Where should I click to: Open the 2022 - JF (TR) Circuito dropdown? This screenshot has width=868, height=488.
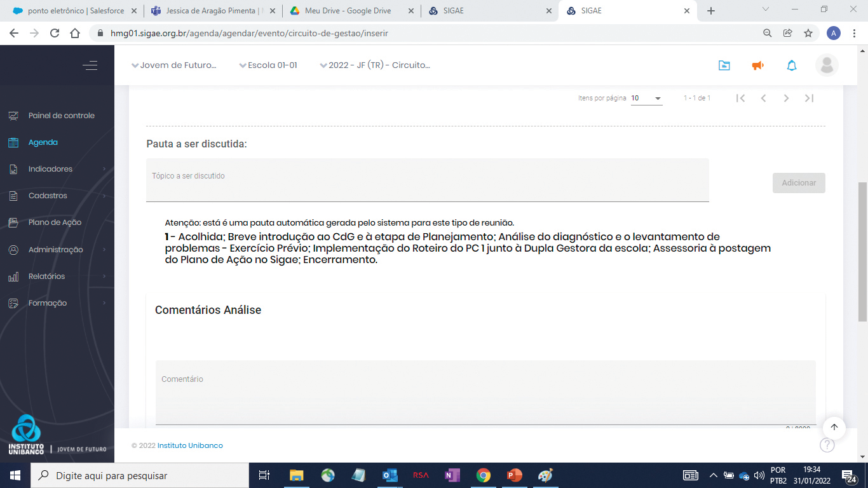[376, 65]
